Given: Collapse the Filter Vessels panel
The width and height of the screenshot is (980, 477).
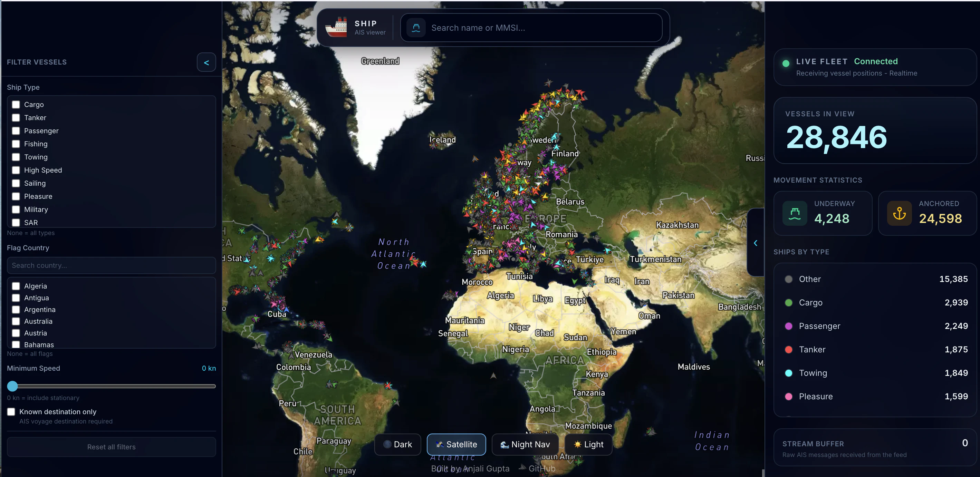Looking at the screenshot, I should 206,62.
